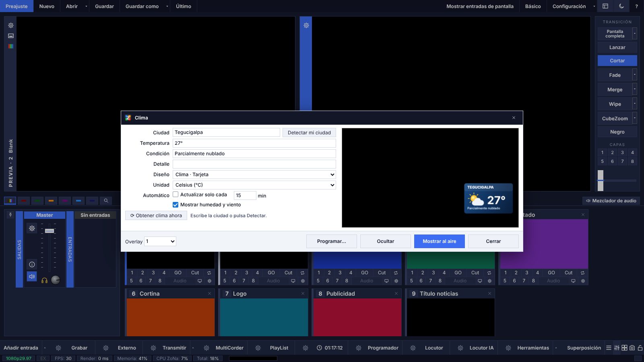Click the snapshot camera icon

tap(632, 348)
